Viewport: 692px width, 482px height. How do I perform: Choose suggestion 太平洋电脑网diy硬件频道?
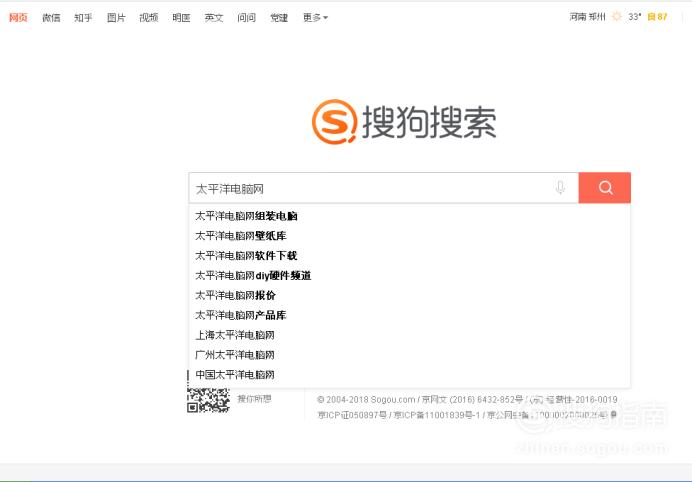[x=410, y=275]
